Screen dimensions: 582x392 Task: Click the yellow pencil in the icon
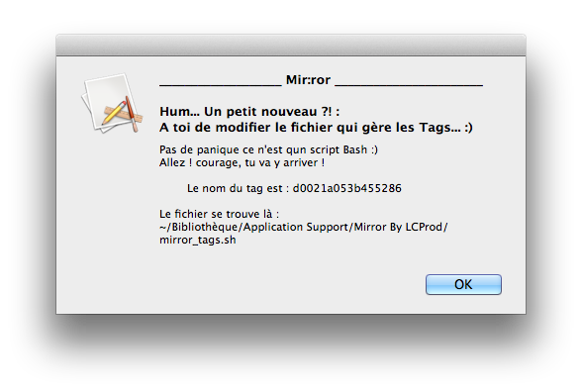[x=114, y=113]
